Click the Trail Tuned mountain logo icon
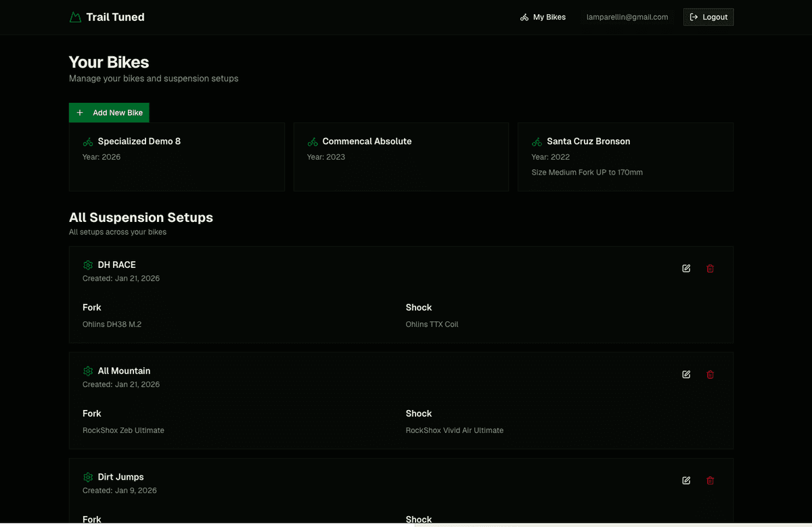The width and height of the screenshot is (812, 527). tap(75, 18)
